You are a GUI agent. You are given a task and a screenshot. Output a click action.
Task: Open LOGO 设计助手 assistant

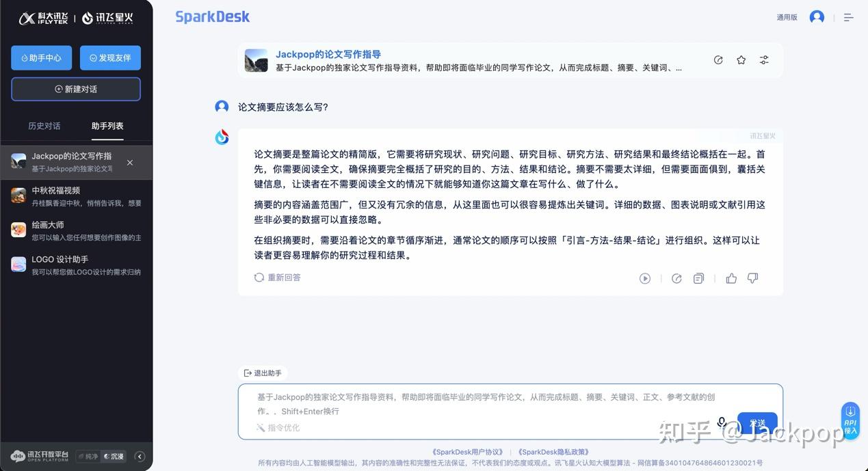click(77, 265)
